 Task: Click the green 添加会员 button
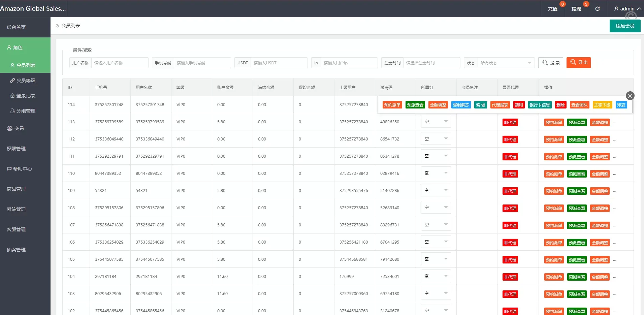pos(625,26)
